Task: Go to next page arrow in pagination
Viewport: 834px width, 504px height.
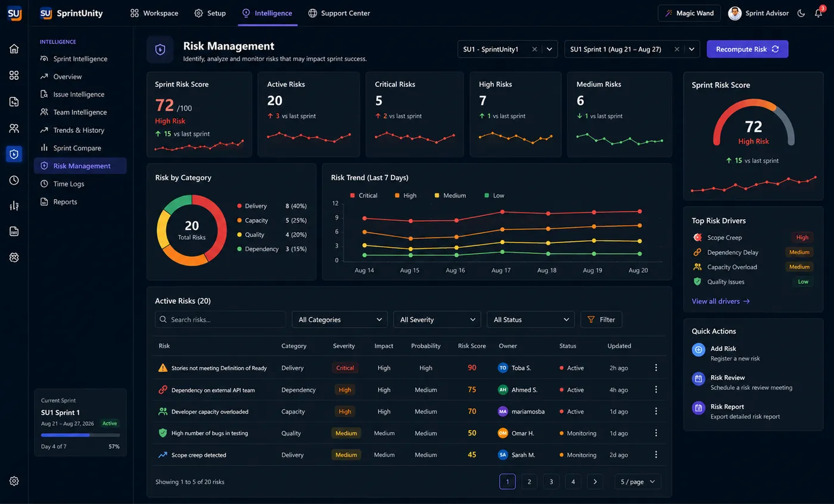Action: click(x=595, y=481)
